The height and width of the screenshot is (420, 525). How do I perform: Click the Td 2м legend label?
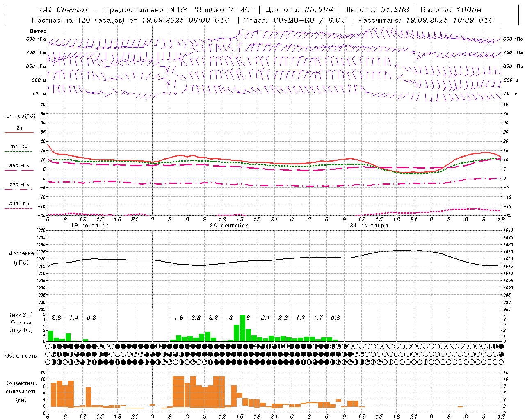19,147
